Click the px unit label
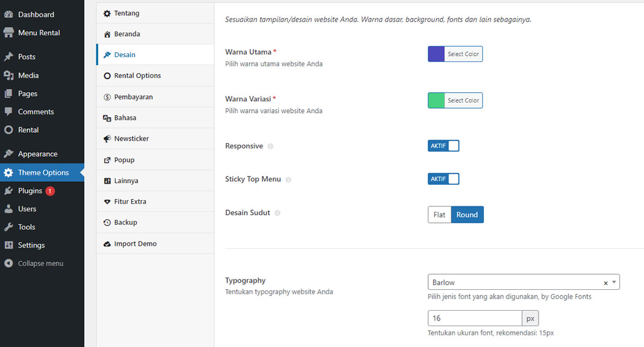The image size is (644, 347). [x=531, y=318]
